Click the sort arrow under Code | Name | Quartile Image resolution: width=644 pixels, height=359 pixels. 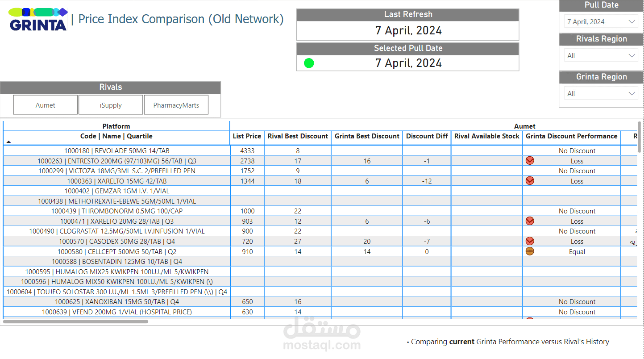(x=8, y=142)
